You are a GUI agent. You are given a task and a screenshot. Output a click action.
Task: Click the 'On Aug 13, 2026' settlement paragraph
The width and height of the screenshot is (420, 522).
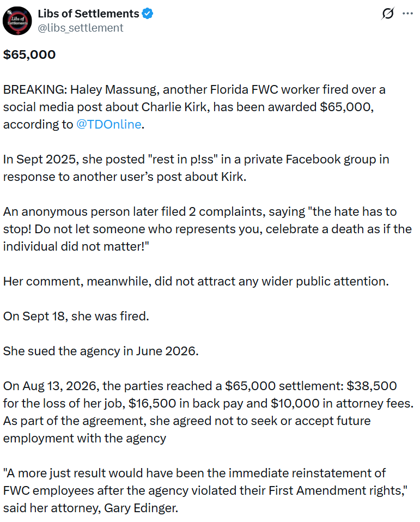tap(208, 412)
